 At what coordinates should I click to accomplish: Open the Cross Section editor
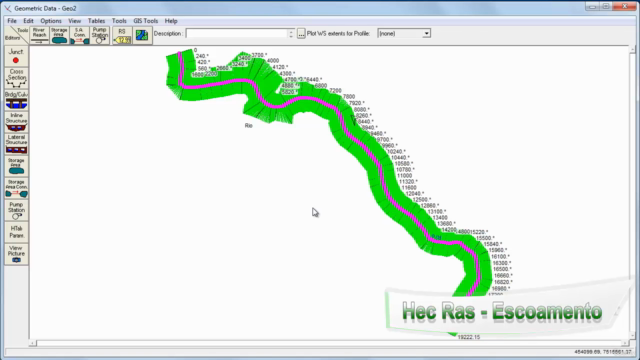pos(16,78)
